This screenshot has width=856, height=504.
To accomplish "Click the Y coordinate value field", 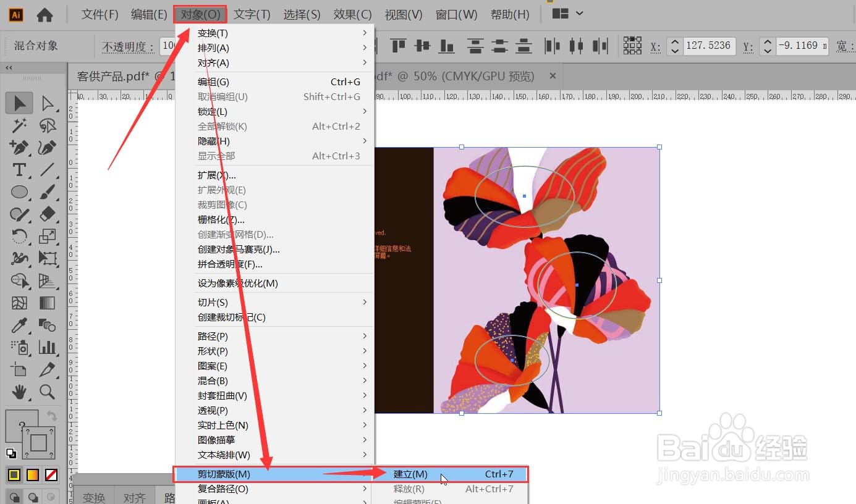I will [x=802, y=46].
